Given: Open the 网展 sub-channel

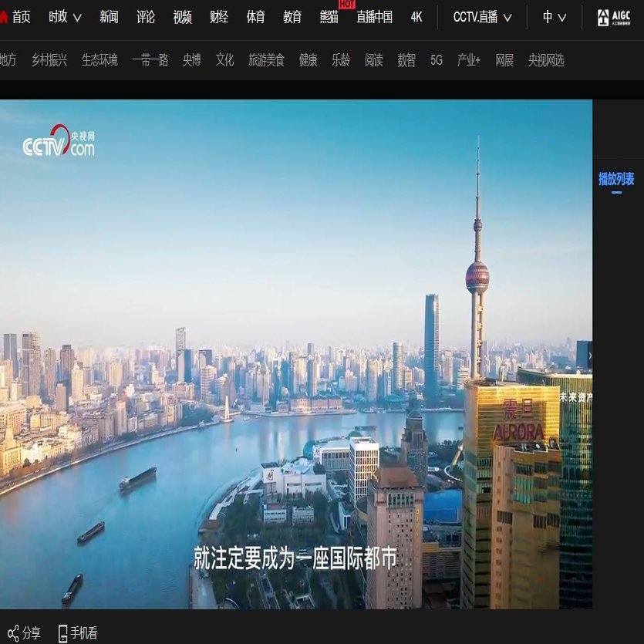Looking at the screenshot, I should point(504,60).
